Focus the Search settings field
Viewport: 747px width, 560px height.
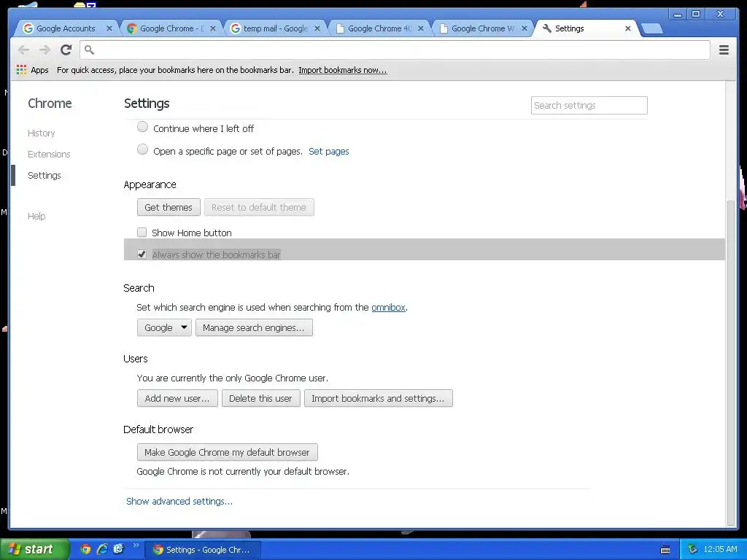589,105
